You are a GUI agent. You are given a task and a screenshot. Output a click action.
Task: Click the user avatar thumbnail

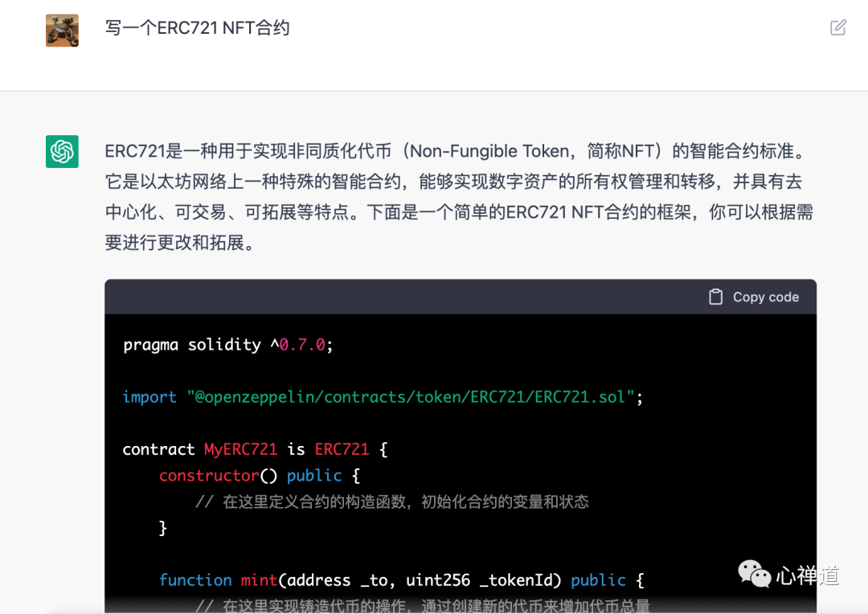pyautogui.click(x=62, y=31)
